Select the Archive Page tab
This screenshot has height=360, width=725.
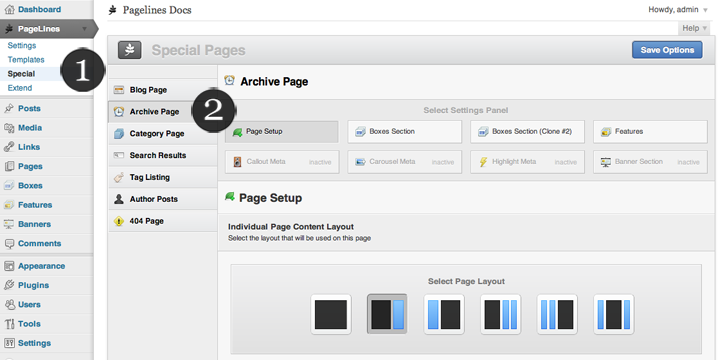(x=163, y=112)
